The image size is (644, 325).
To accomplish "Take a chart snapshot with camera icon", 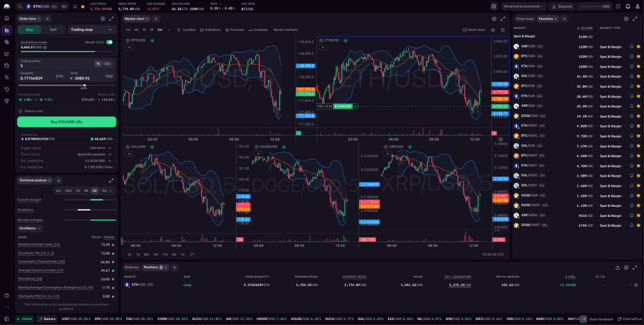I will (x=493, y=30).
